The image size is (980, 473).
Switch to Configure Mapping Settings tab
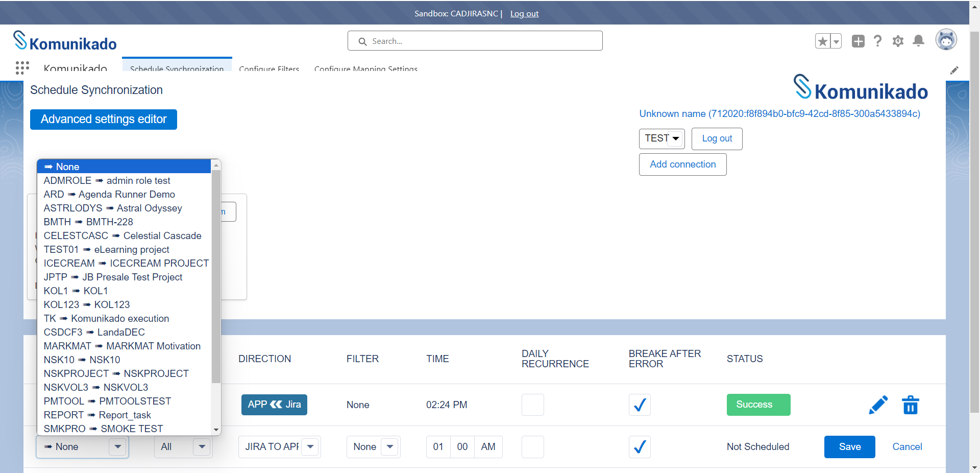click(366, 68)
